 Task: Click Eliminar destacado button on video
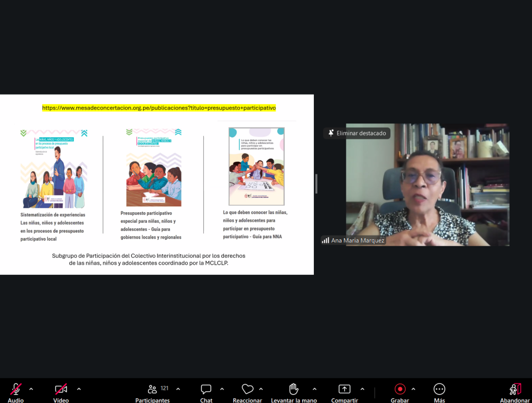[x=357, y=133]
